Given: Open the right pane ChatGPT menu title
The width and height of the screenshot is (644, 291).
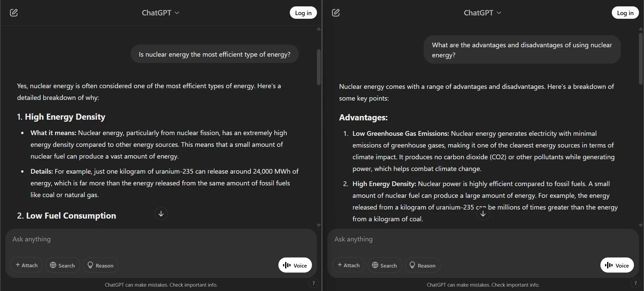Looking at the screenshot, I should [479, 12].
